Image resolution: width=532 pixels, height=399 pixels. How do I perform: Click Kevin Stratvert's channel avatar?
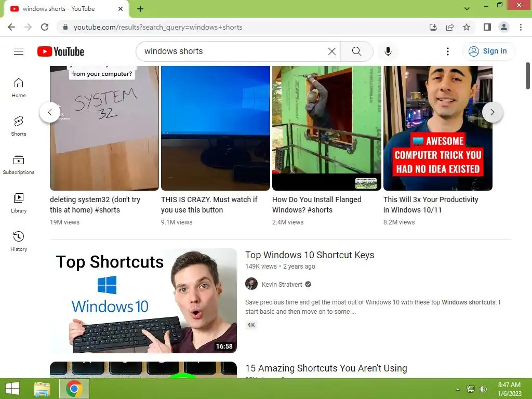pyautogui.click(x=251, y=284)
